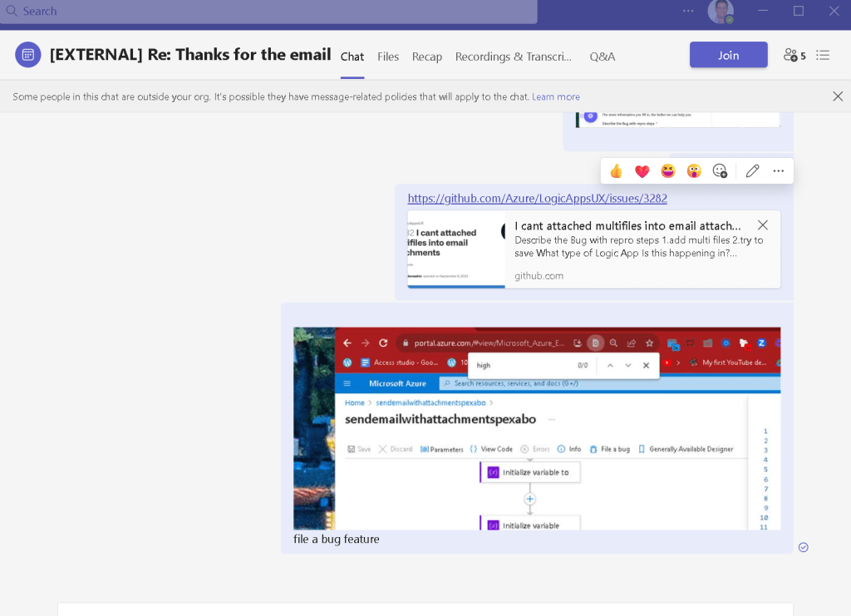The width and height of the screenshot is (851, 616).
Task: React with the laughing emoji
Action: tap(668, 171)
